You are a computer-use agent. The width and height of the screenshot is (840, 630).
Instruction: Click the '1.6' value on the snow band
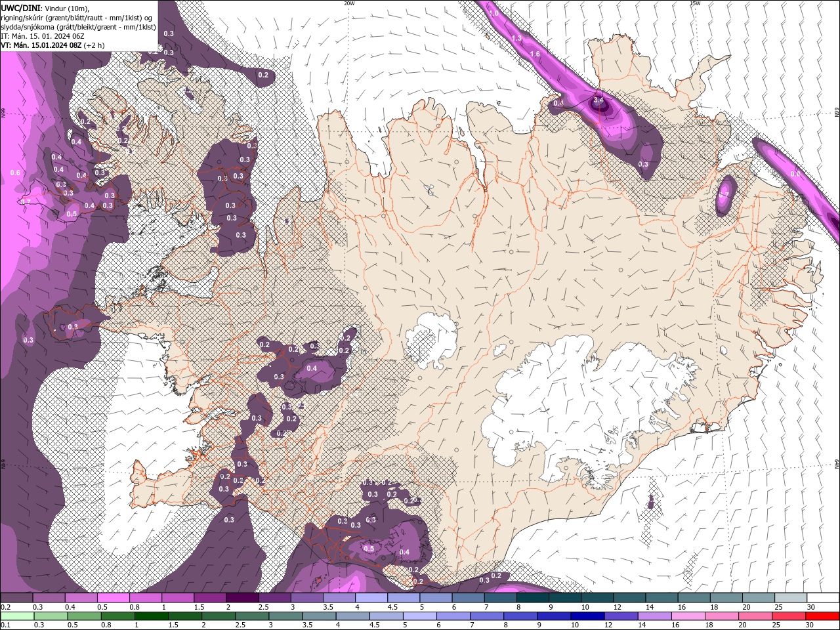click(x=535, y=54)
